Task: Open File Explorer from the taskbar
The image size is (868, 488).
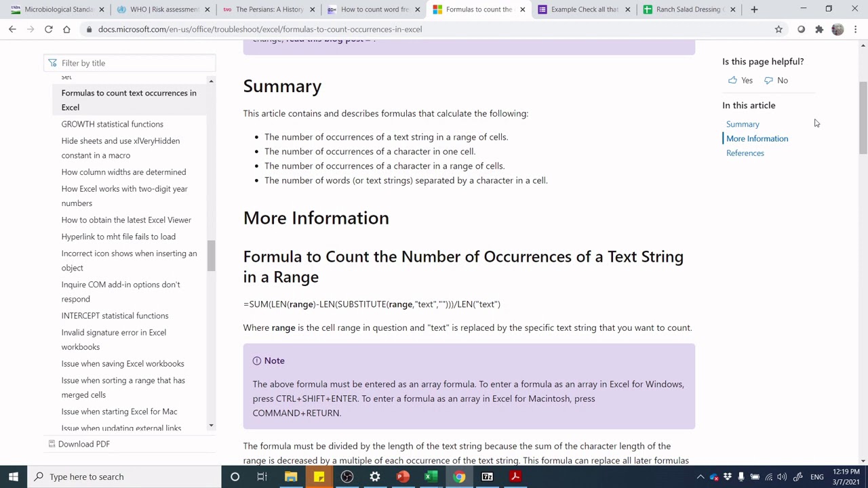Action: click(290, 476)
